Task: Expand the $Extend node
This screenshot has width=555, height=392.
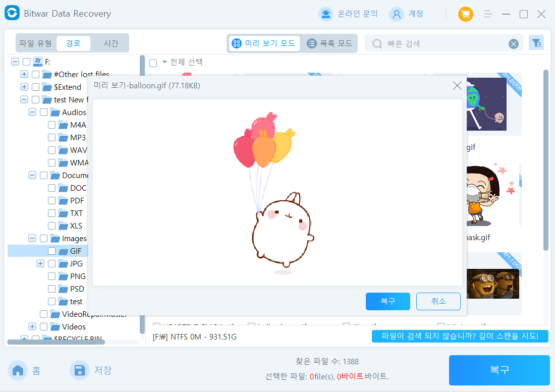Action: pos(24,87)
